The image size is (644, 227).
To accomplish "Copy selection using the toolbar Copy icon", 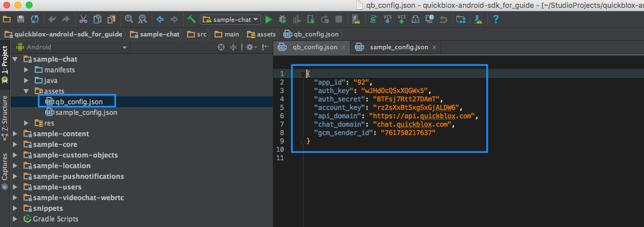I will (x=97, y=19).
